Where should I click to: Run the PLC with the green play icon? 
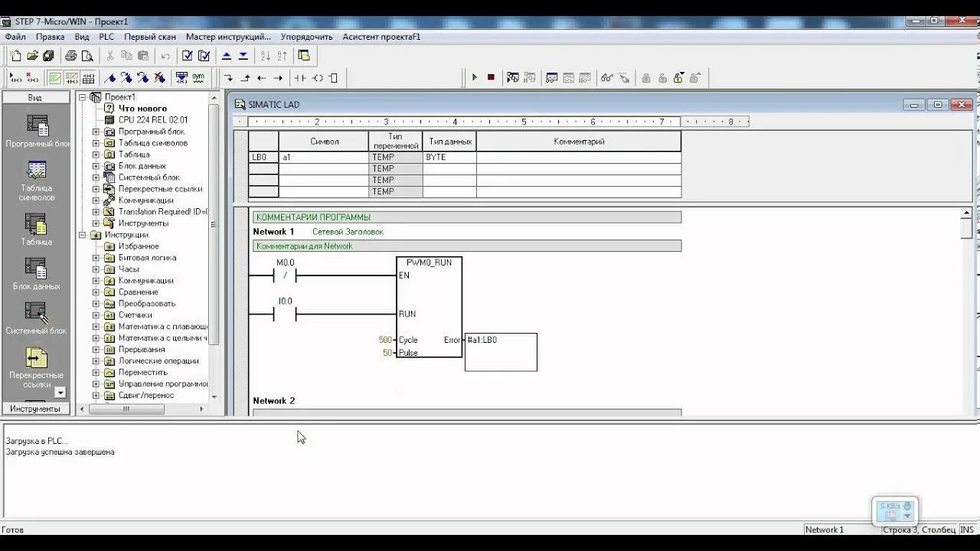pos(475,77)
